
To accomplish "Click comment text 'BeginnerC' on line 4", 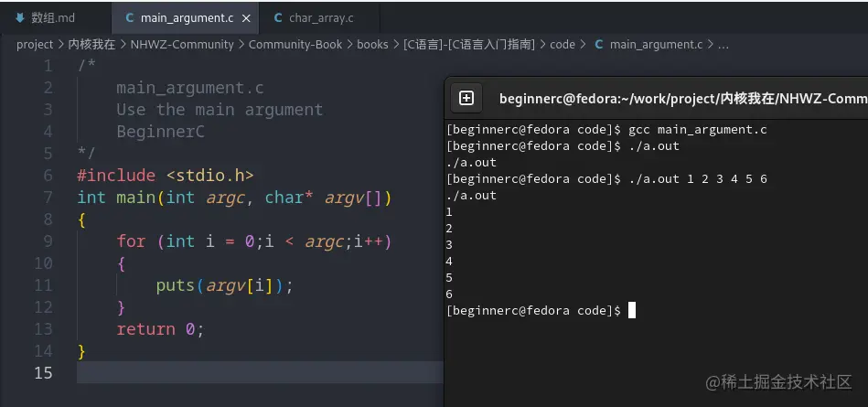I will coord(160,132).
